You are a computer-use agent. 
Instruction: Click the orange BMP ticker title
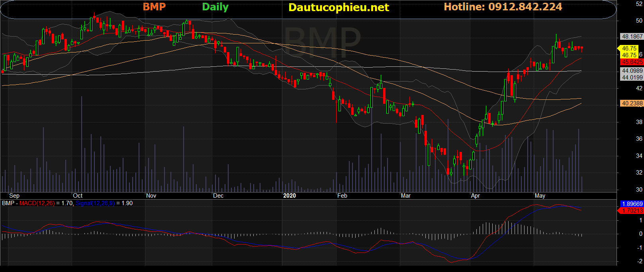coord(154,7)
